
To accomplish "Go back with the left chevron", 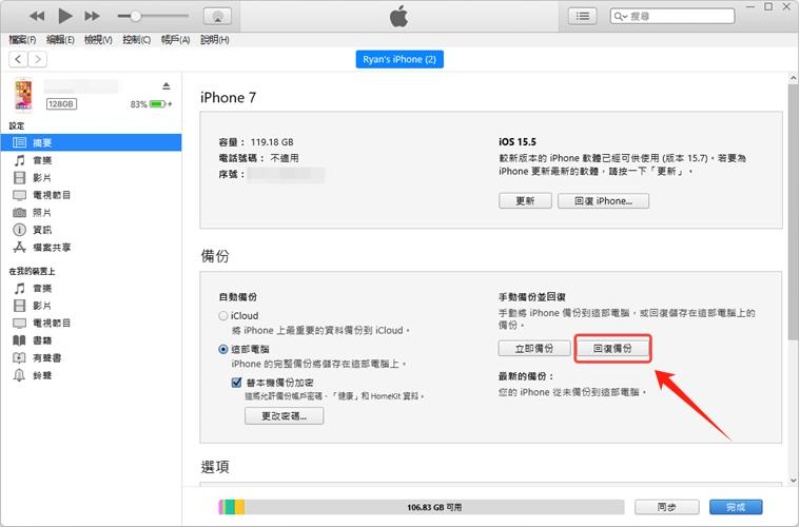I will tap(18, 59).
